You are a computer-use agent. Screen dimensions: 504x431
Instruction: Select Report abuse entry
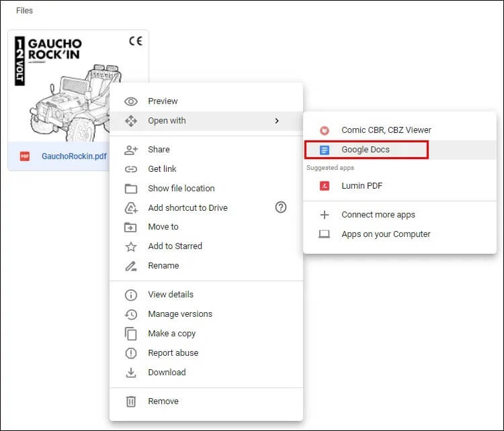coord(206,353)
